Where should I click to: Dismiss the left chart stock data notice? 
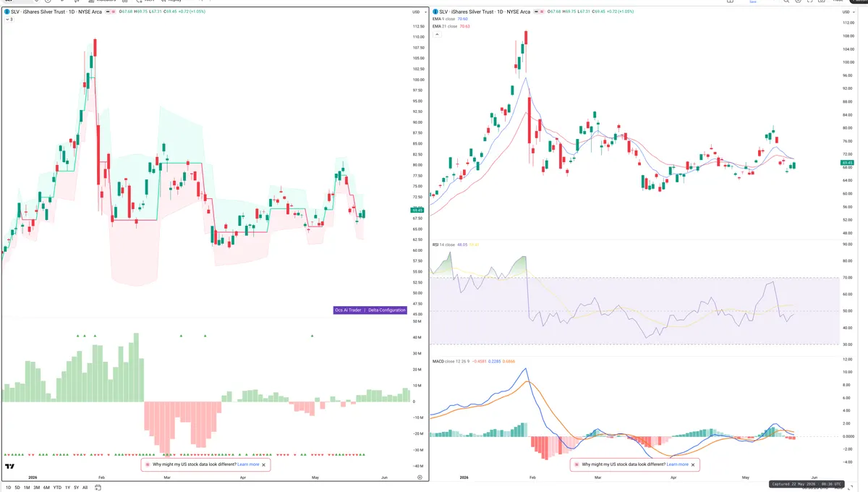pyautogui.click(x=264, y=465)
